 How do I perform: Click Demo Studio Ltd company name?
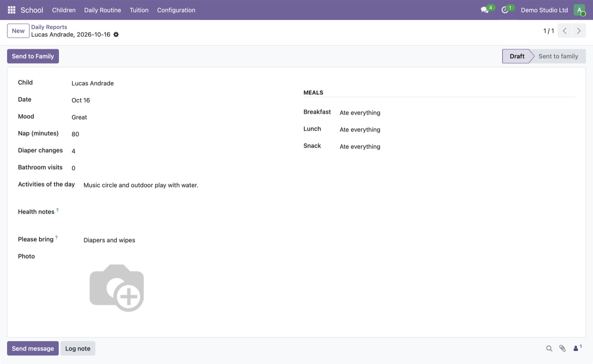[x=544, y=10]
